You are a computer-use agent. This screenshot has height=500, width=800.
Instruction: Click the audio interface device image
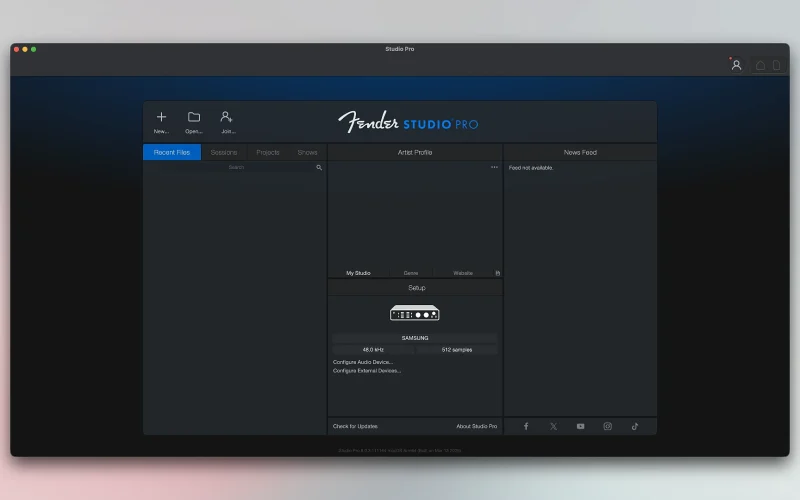[x=415, y=313]
